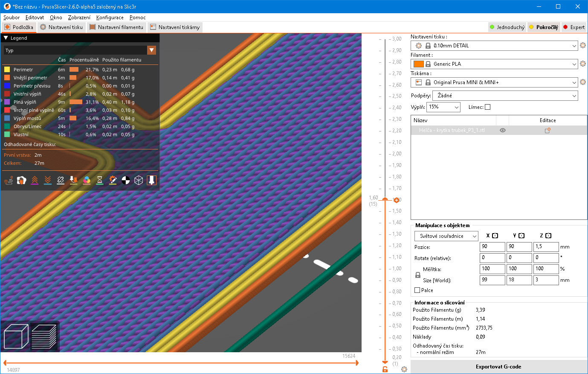
Task: Open the Soubor menu
Action: 11,18
